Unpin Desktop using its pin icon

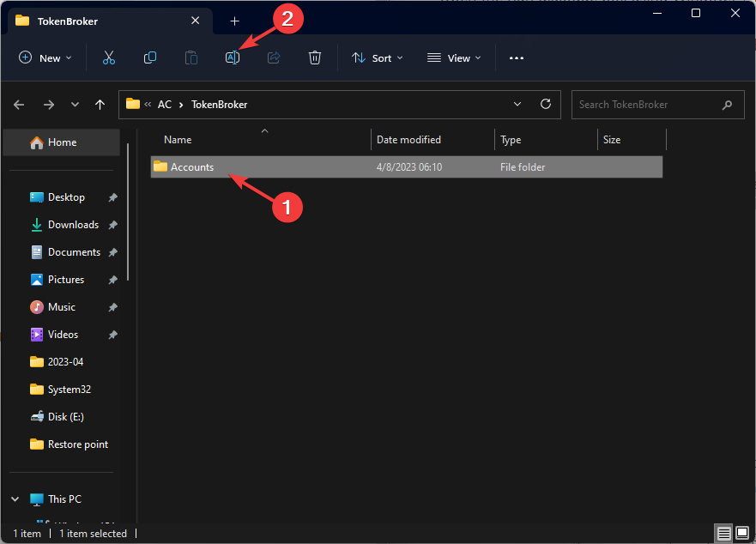(x=112, y=197)
